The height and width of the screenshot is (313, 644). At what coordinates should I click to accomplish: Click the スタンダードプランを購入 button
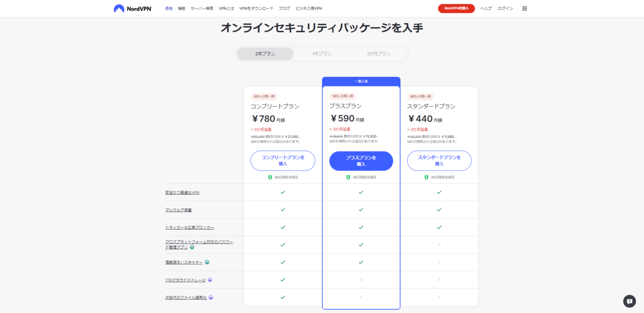[x=439, y=161]
